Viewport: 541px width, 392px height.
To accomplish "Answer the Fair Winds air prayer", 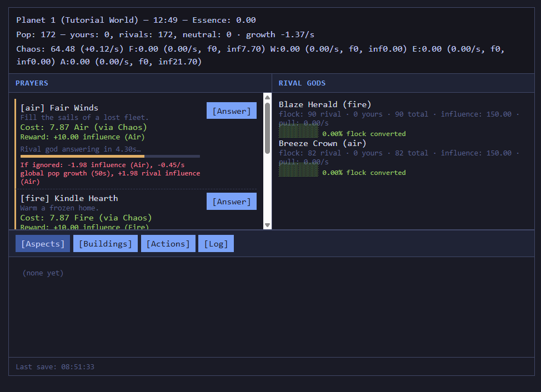I will pos(232,110).
